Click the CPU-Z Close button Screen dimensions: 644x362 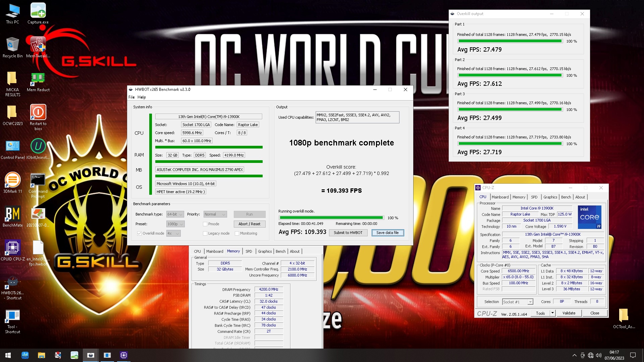point(594,313)
